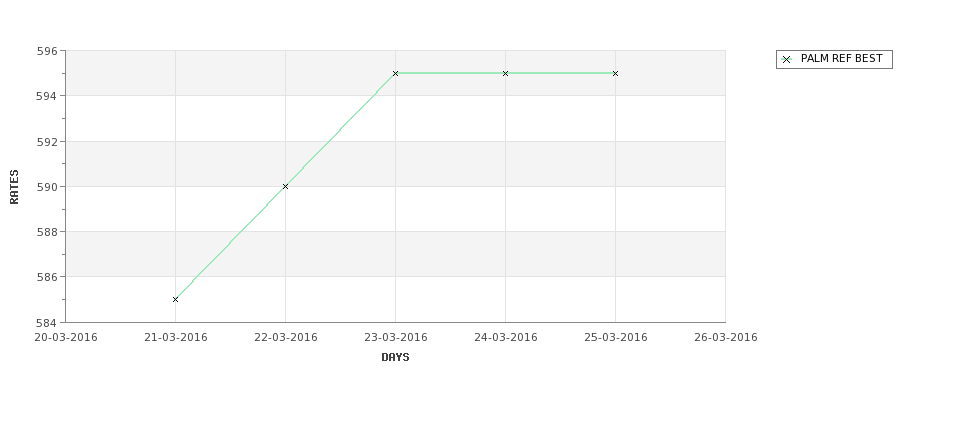Screen dimensions: 975x429
Task: Click the 21-03-2016 x-axis label
Action: point(176,338)
